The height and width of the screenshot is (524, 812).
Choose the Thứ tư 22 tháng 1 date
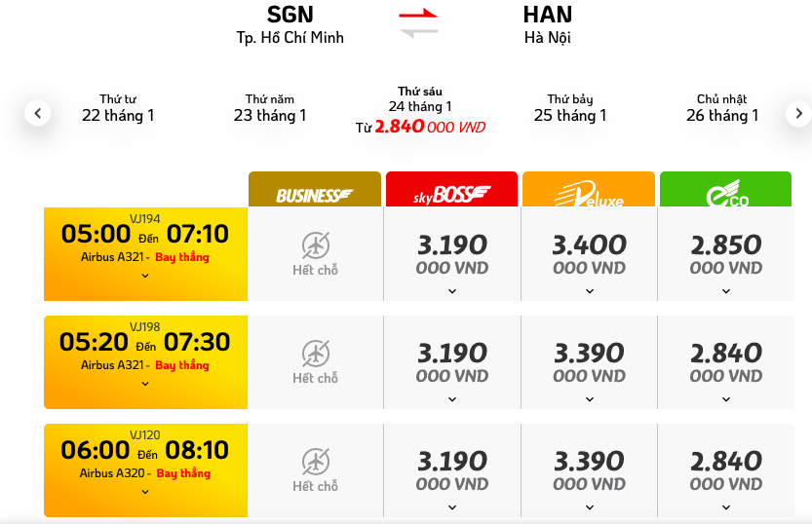coord(118,108)
